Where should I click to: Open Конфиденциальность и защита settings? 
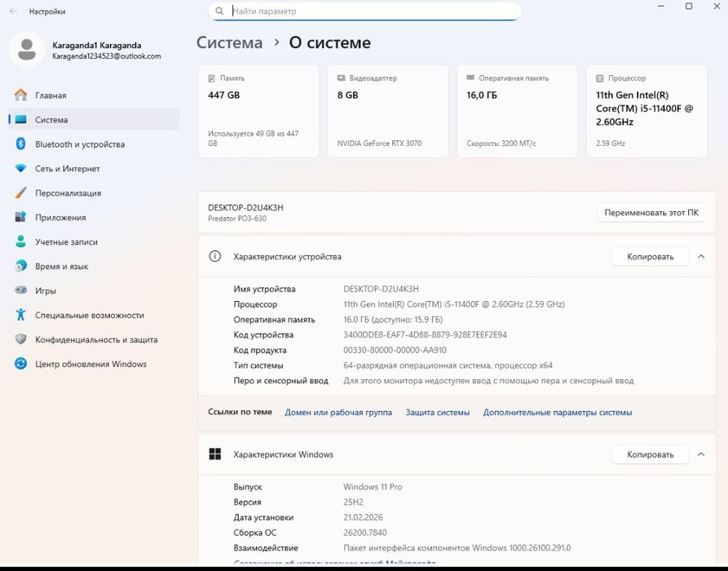[96, 340]
